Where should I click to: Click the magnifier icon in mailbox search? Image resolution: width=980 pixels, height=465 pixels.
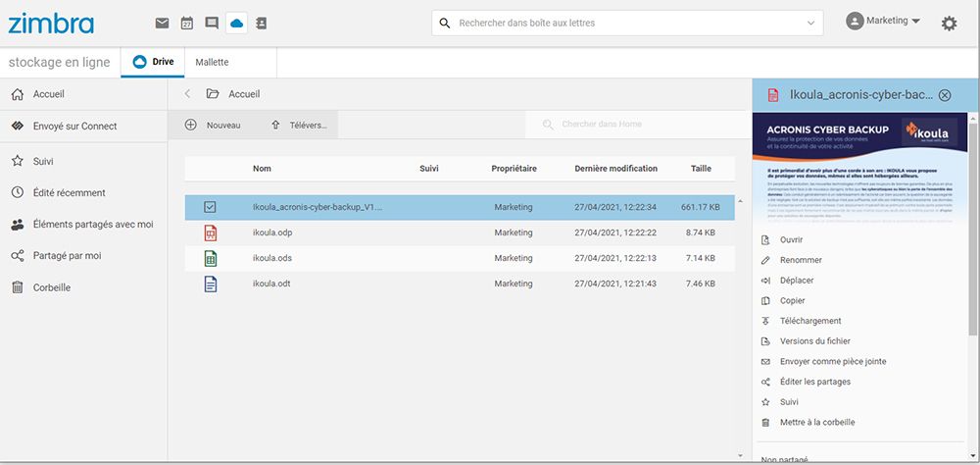coord(444,24)
